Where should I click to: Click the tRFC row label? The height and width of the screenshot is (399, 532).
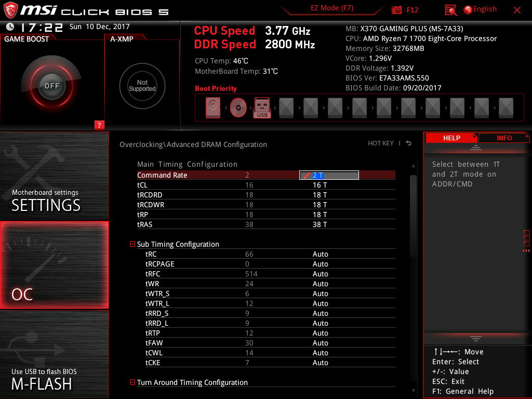click(x=153, y=274)
